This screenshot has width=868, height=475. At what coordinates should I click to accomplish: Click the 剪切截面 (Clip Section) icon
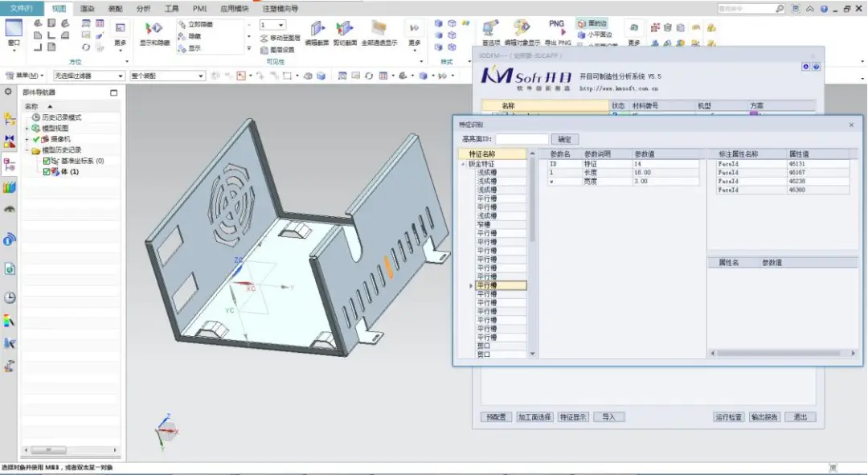point(344,31)
